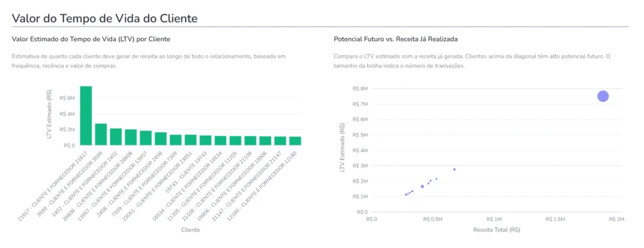Select axis label '19906 - CLIENTE E FORNECEDOR 19906'

[231, 186]
